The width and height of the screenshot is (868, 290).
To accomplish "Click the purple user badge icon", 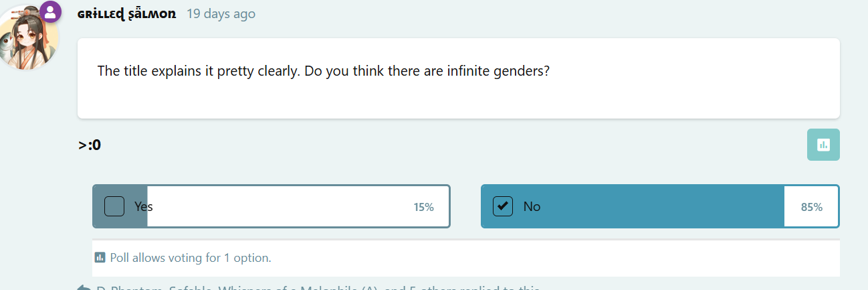I will click(50, 12).
